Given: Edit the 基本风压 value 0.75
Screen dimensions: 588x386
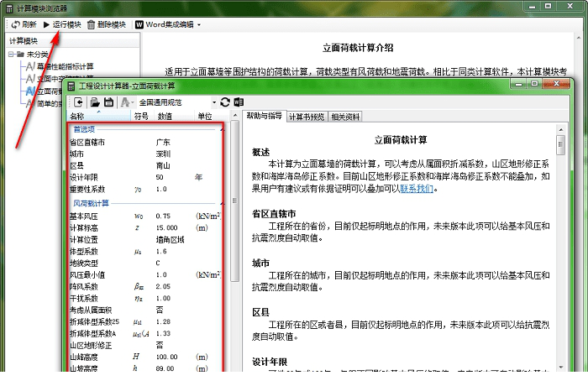Looking at the screenshot, I should pos(163,216).
